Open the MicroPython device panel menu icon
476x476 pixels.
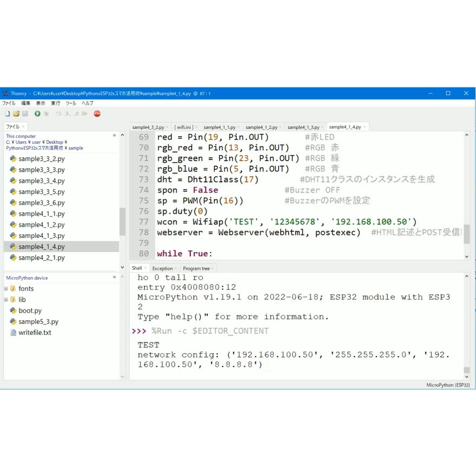pos(115,277)
